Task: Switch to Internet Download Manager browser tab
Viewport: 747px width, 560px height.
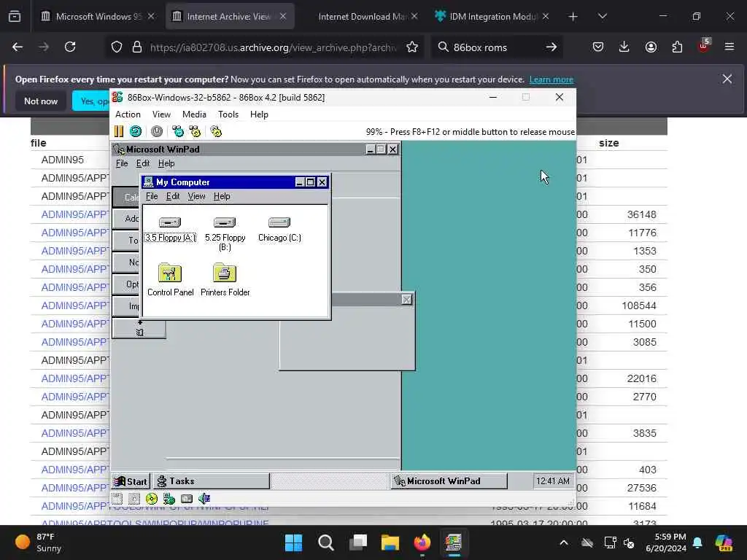Action: click(x=362, y=16)
